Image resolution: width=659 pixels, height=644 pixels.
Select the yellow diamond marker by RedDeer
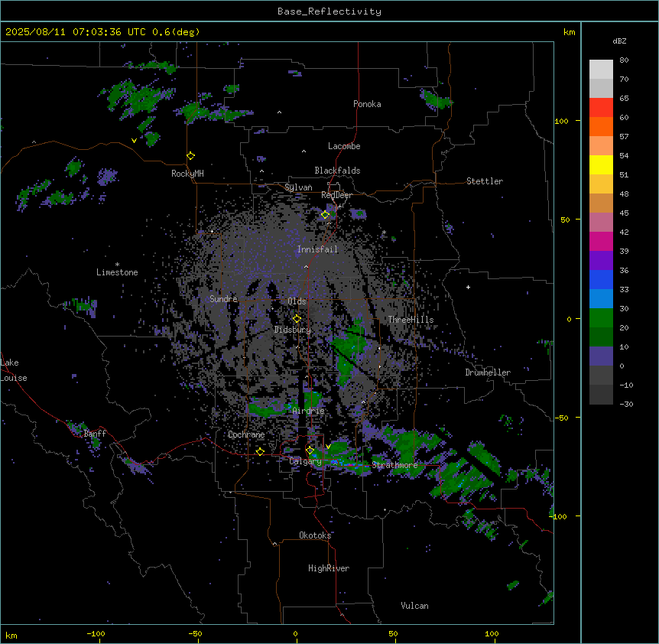(x=325, y=215)
